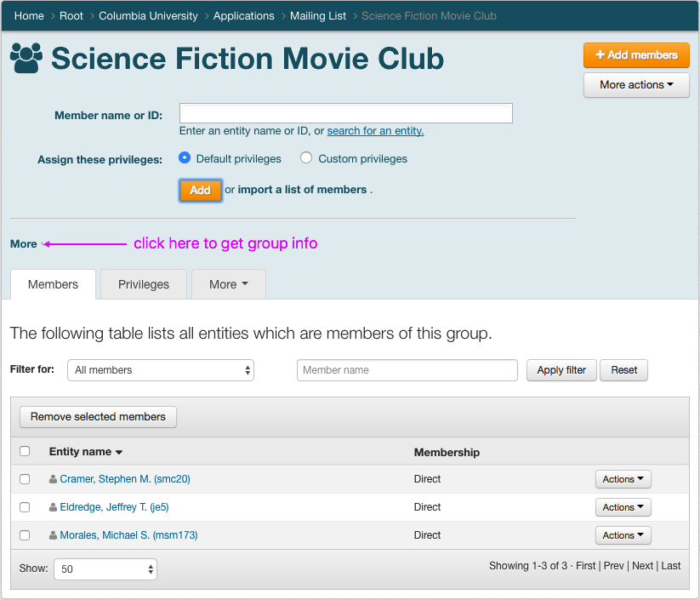
Task: Switch to the Members tab
Action: click(x=53, y=284)
